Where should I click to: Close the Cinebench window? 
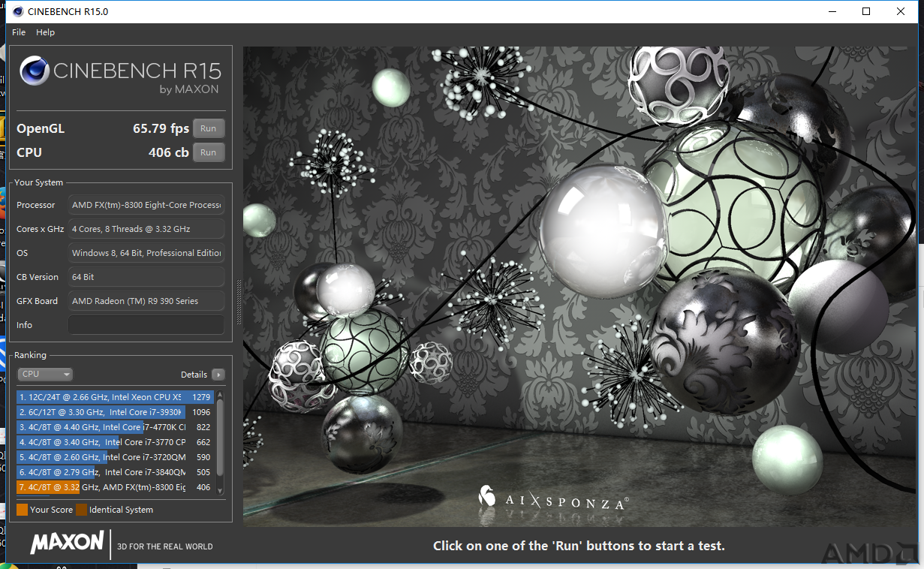pyautogui.click(x=901, y=11)
